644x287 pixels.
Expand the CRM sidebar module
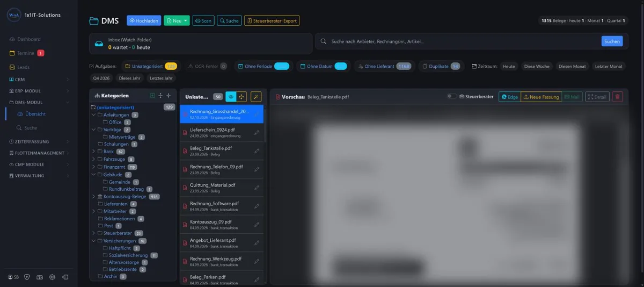tap(39, 80)
